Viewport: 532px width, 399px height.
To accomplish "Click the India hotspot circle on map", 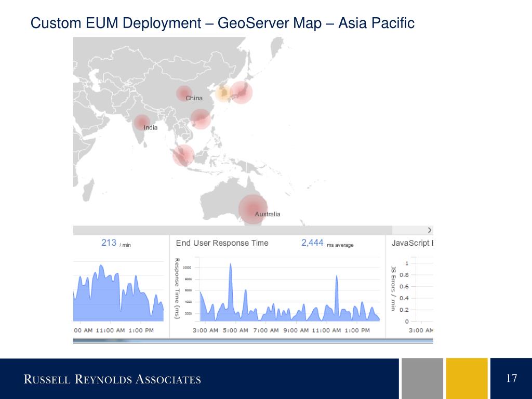I will [142, 123].
